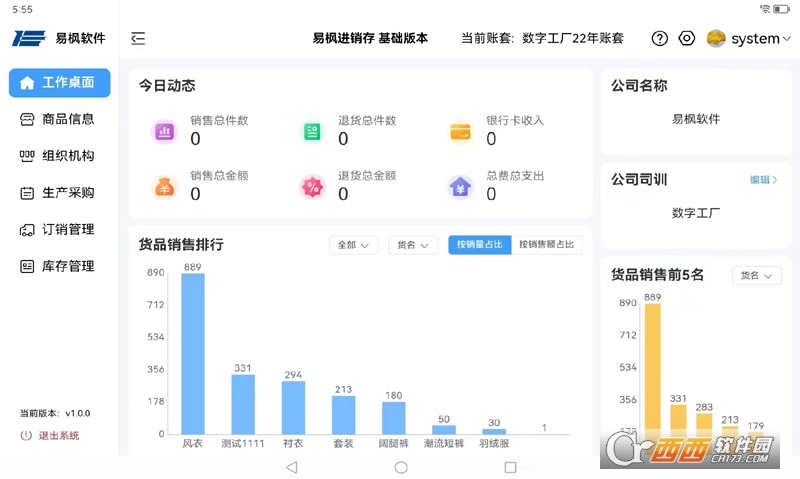
Task: Switch to 按销售额占比 view
Action: (546, 245)
